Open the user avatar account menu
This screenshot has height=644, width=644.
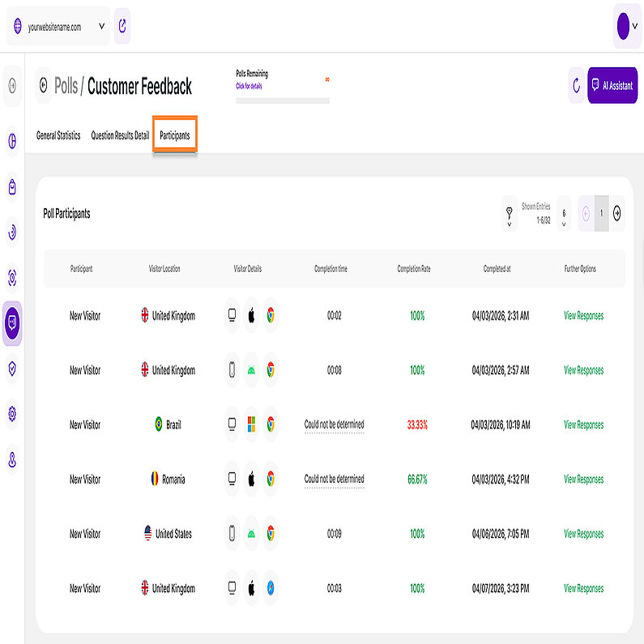pos(627,26)
